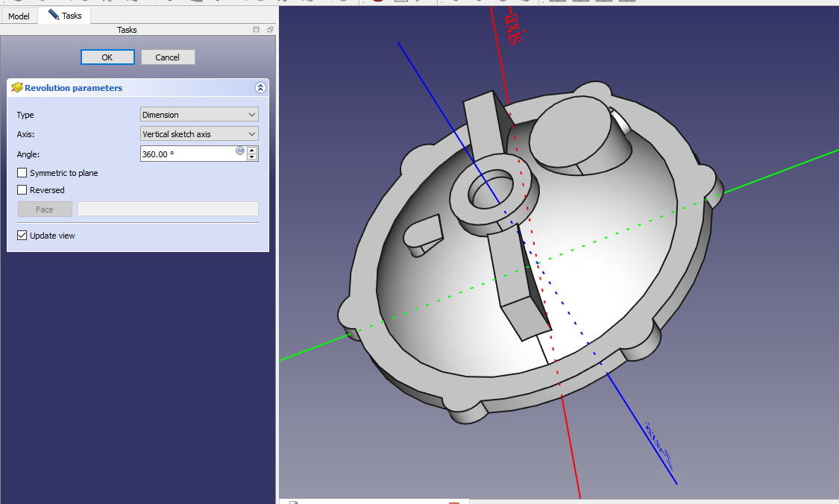
Task: Increase Angle with the up spinner arrow
Action: click(252, 150)
